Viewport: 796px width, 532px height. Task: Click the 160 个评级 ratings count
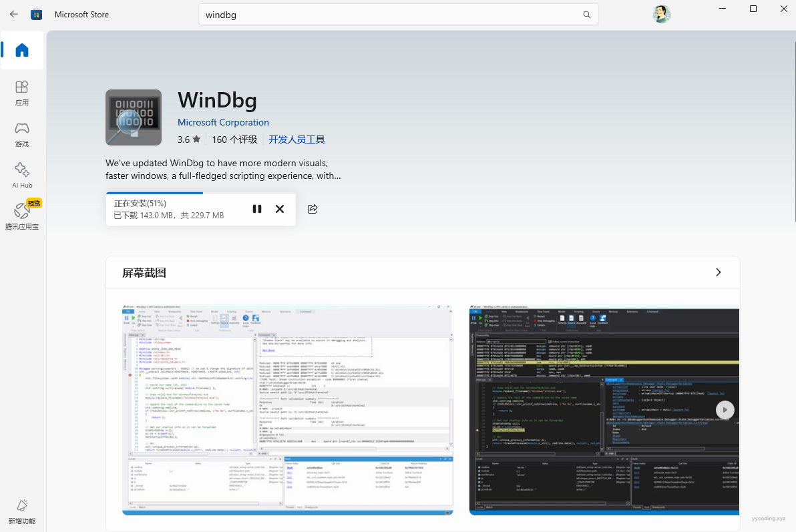[x=234, y=140]
